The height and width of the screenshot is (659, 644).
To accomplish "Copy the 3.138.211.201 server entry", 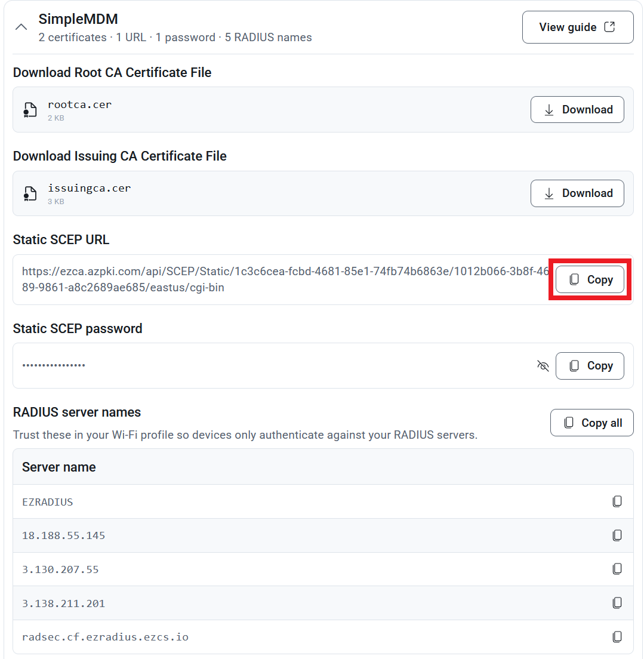I will pos(617,603).
